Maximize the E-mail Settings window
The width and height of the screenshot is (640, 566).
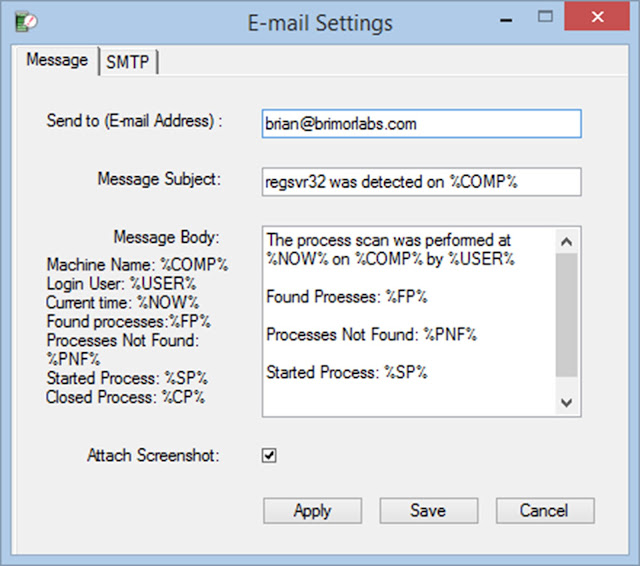tap(545, 18)
